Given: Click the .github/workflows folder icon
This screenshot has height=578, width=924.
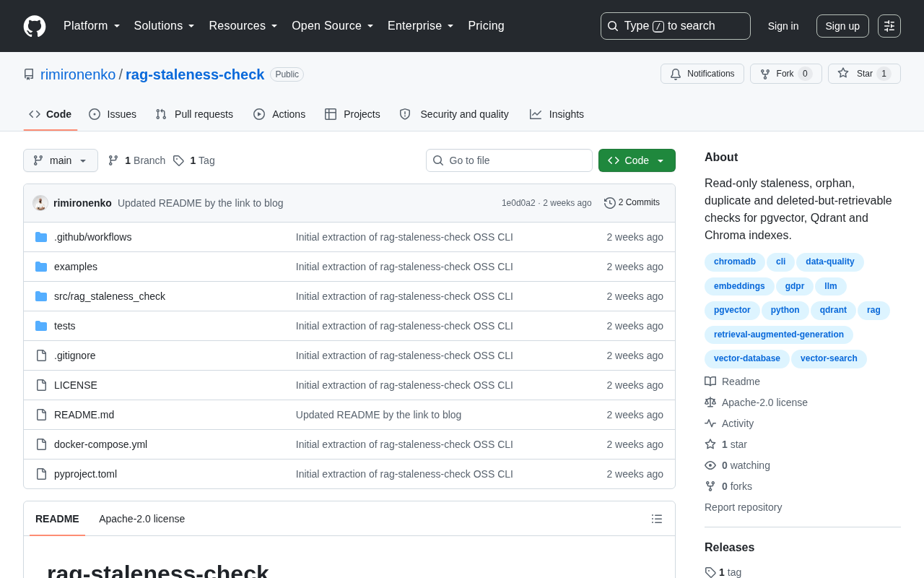Looking at the screenshot, I should [x=41, y=237].
